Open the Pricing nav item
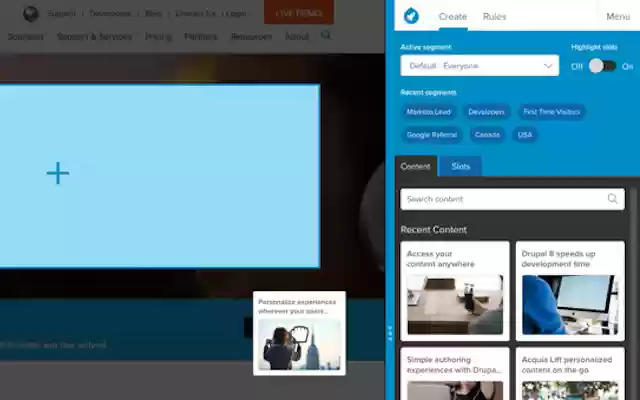Image resolution: width=640 pixels, height=400 pixels. click(158, 36)
